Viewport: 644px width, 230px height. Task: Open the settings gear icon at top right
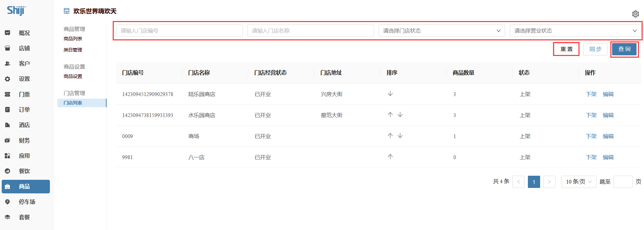(x=635, y=14)
